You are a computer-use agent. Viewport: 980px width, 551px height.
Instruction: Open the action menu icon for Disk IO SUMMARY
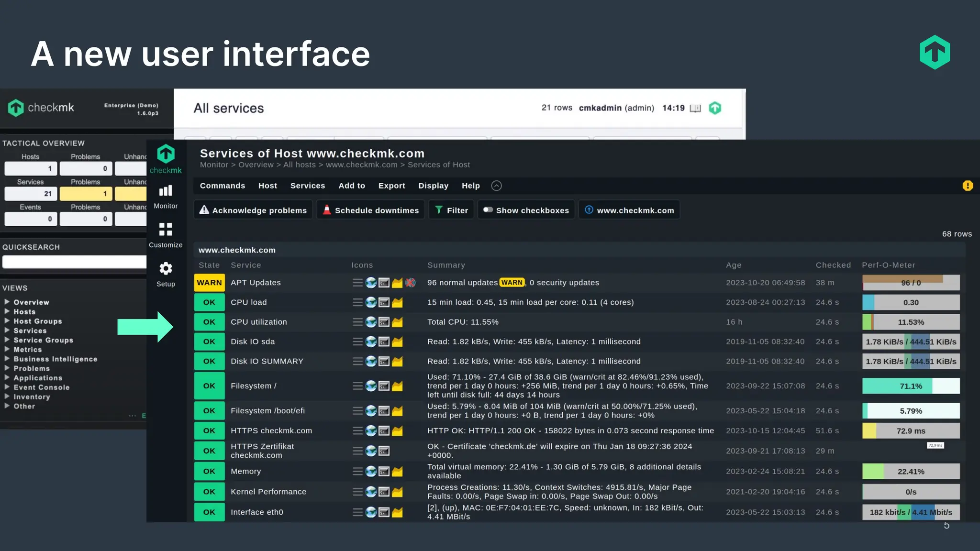[x=357, y=361]
